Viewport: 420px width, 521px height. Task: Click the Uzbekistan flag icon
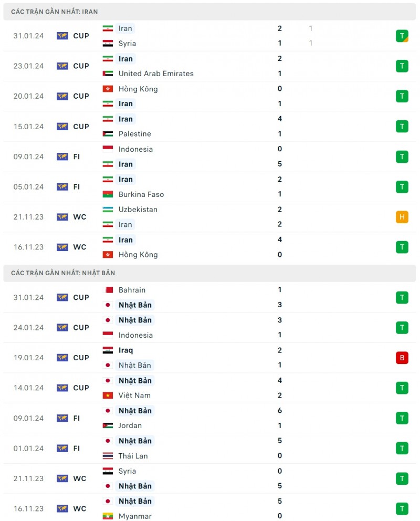tap(108, 210)
